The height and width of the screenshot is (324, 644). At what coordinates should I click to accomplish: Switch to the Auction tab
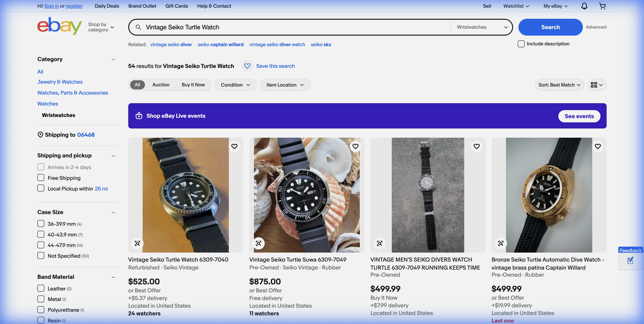[x=161, y=85]
